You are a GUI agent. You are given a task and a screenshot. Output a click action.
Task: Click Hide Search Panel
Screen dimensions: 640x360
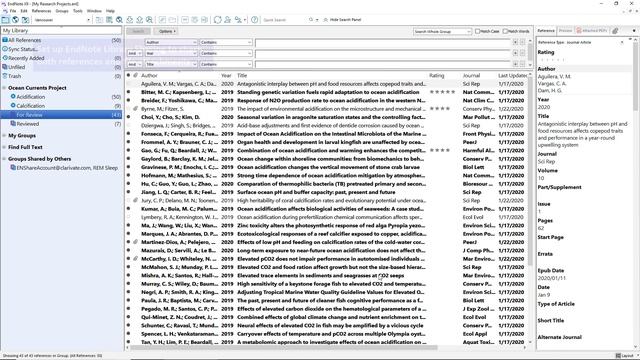pos(342,20)
